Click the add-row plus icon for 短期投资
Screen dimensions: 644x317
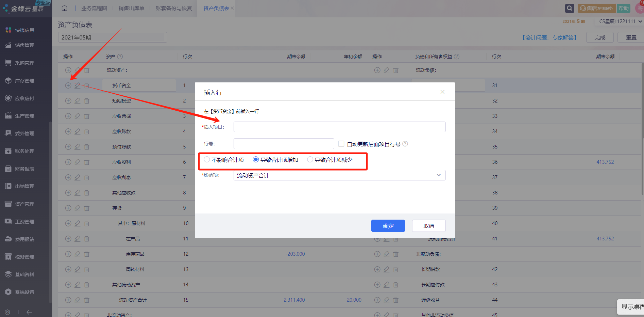point(68,101)
